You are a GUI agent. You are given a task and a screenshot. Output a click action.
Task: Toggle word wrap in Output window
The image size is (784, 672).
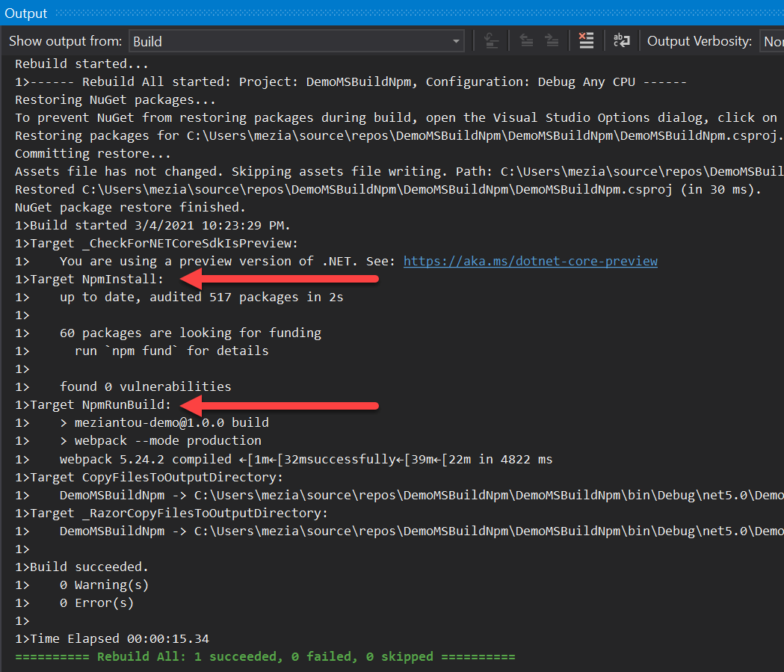point(622,41)
